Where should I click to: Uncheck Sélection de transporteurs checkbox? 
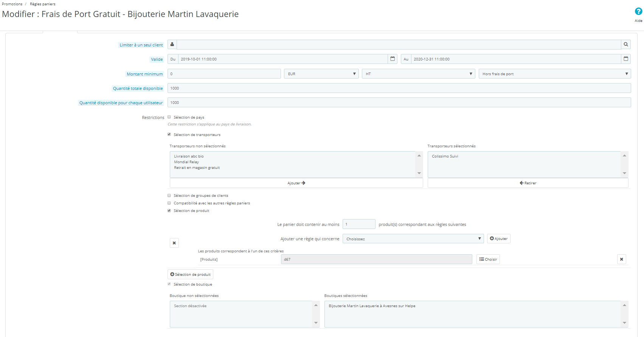pos(169,134)
